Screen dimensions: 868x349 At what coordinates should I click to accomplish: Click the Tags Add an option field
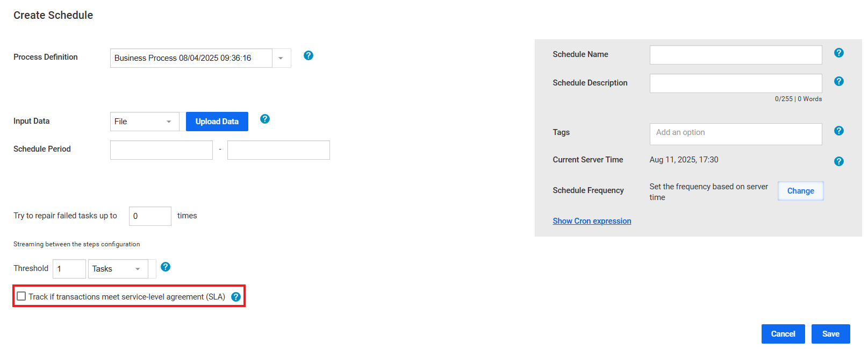coord(736,134)
